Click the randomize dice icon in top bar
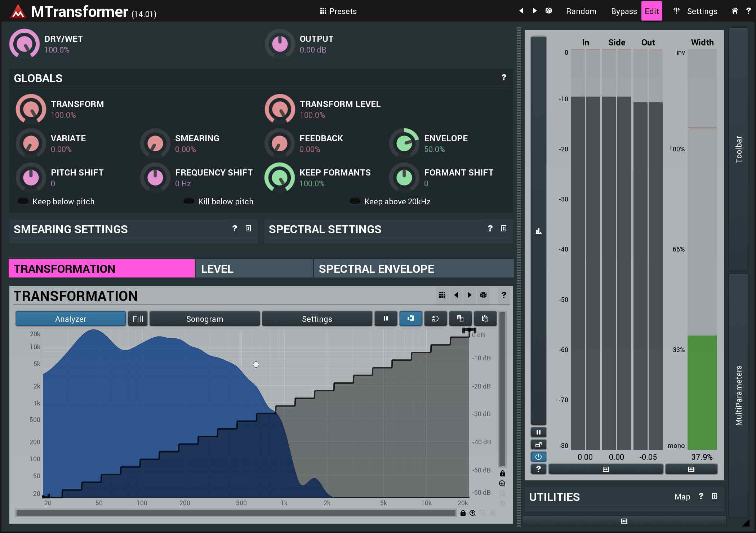 pos(548,11)
